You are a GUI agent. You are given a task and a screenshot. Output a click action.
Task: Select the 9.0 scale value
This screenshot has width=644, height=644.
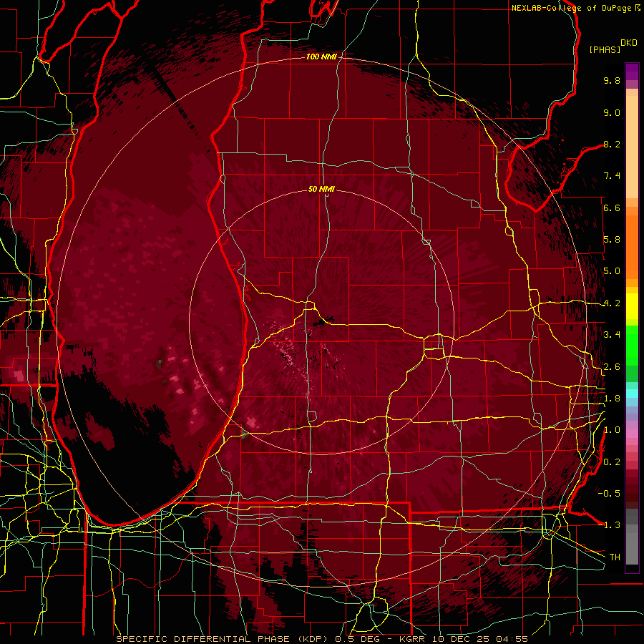(612, 112)
